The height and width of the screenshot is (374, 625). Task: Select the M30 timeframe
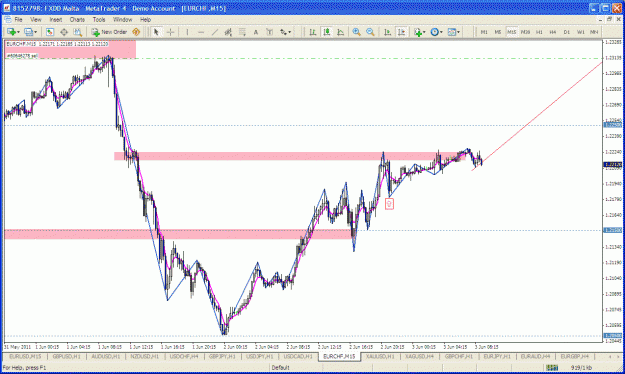(525, 32)
